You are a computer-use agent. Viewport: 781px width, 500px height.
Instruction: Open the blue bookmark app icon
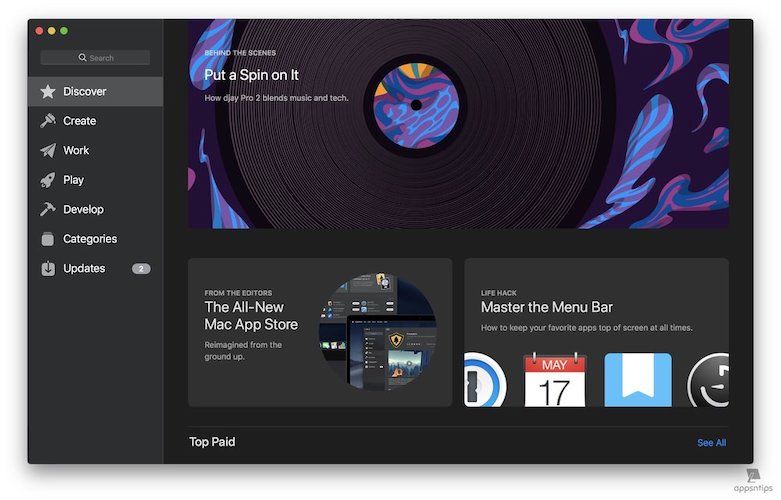click(x=637, y=380)
